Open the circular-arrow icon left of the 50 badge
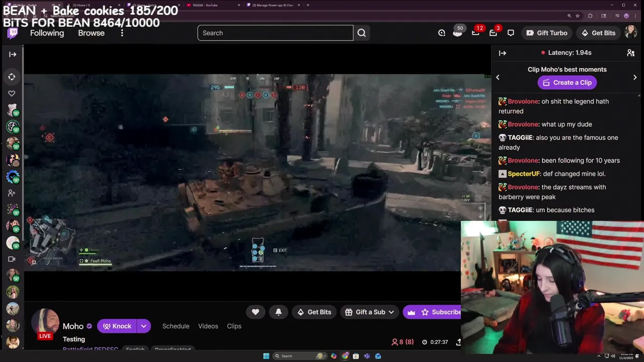Screen dimensions: 644x362 (x=442, y=33)
